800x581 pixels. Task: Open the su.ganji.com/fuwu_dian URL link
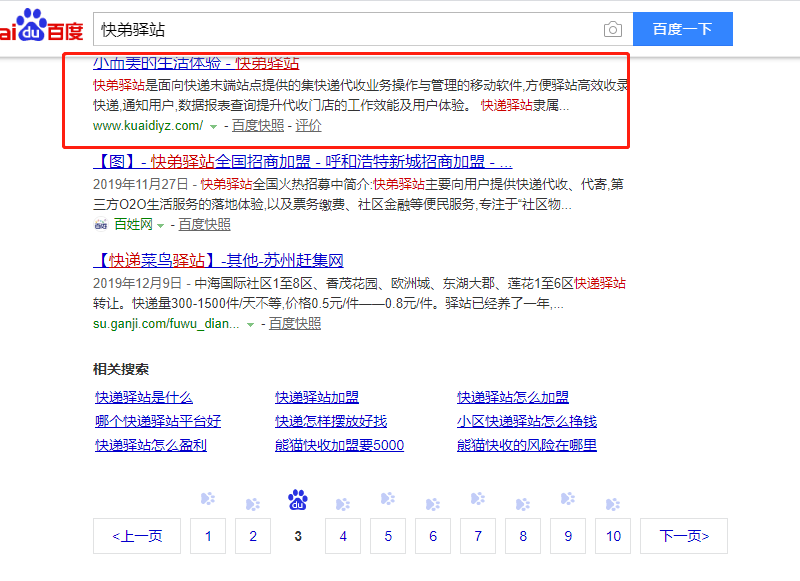pyautogui.click(x=166, y=323)
